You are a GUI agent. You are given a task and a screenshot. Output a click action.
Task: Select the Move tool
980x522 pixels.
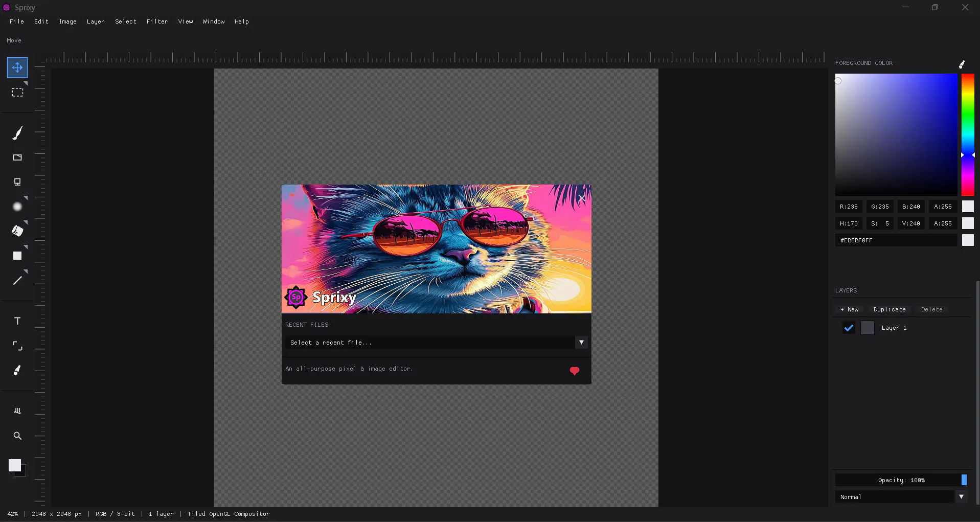tap(17, 67)
